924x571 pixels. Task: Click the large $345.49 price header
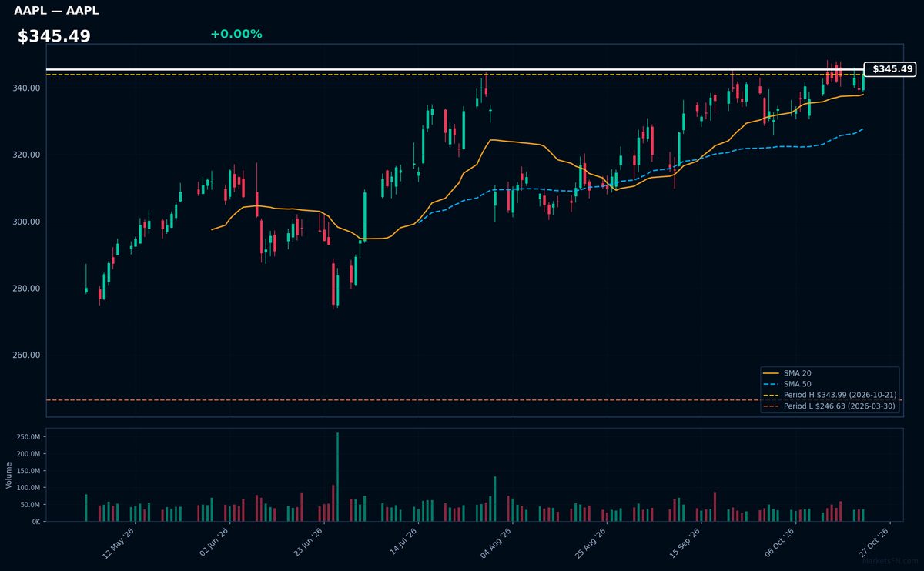point(54,36)
